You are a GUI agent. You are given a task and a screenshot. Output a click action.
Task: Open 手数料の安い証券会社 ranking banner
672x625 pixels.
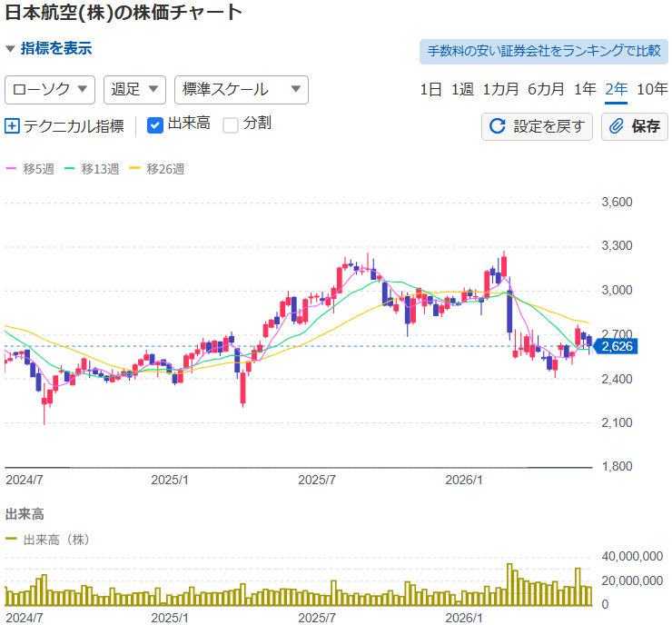543,52
